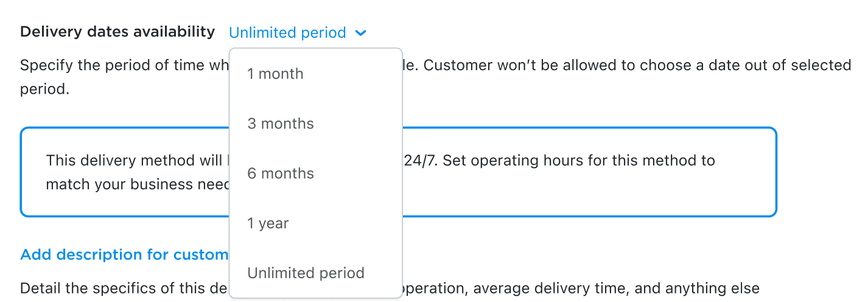Screen dimensions: 868x302
Task: Open Add description for customers link
Action: pyautogui.click(x=124, y=255)
